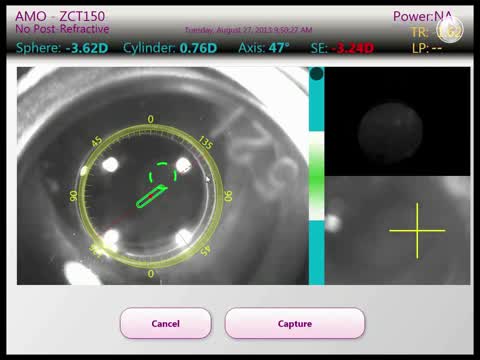Screen dimensions: 480x360
Task: Select the vertical focus indicator bar
Action: coord(316,176)
